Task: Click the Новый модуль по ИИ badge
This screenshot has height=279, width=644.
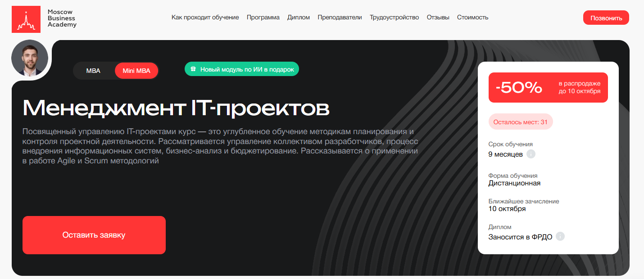Action: [242, 69]
